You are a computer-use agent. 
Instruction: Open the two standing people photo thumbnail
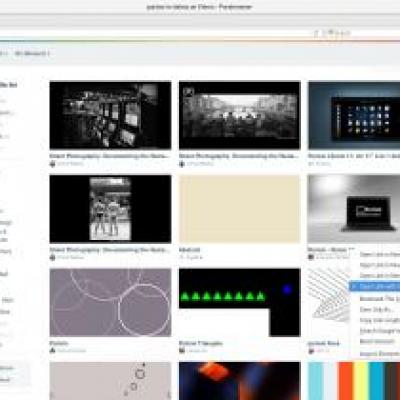click(110, 209)
